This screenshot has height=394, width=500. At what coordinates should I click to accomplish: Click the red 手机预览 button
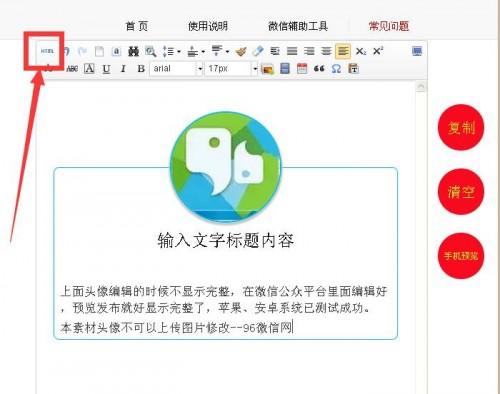point(461,256)
